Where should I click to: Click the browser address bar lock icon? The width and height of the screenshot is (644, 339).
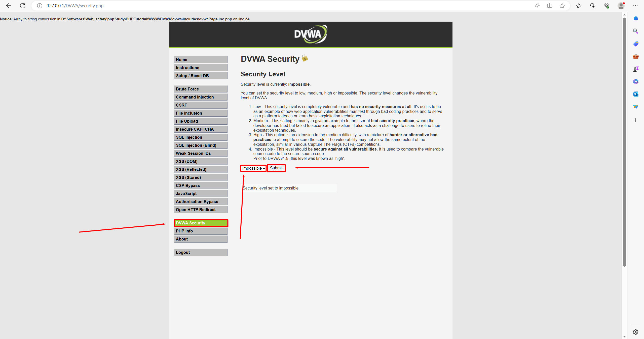[x=39, y=6]
